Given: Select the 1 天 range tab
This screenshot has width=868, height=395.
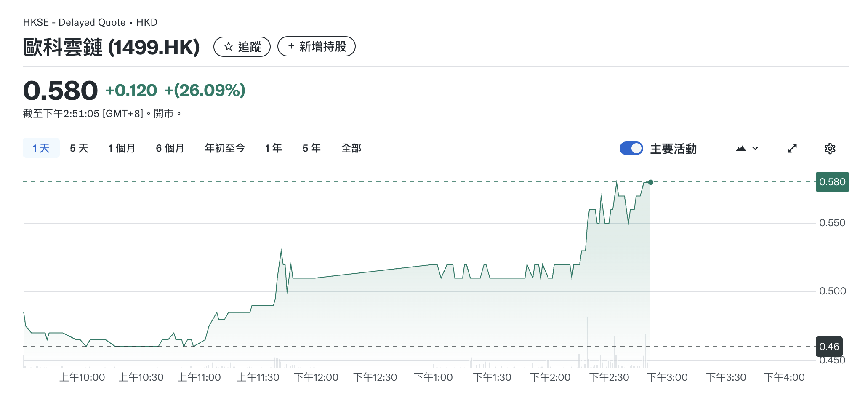Looking at the screenshot, I should (41, 148).
